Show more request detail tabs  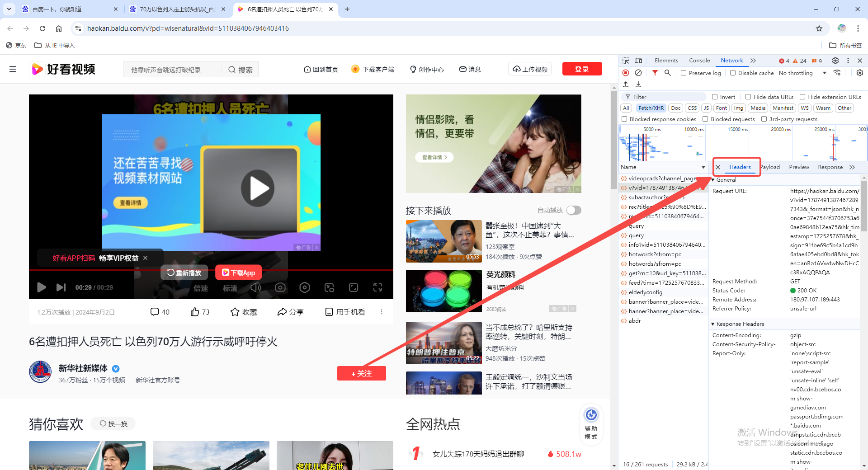click(x=852, y=167)
